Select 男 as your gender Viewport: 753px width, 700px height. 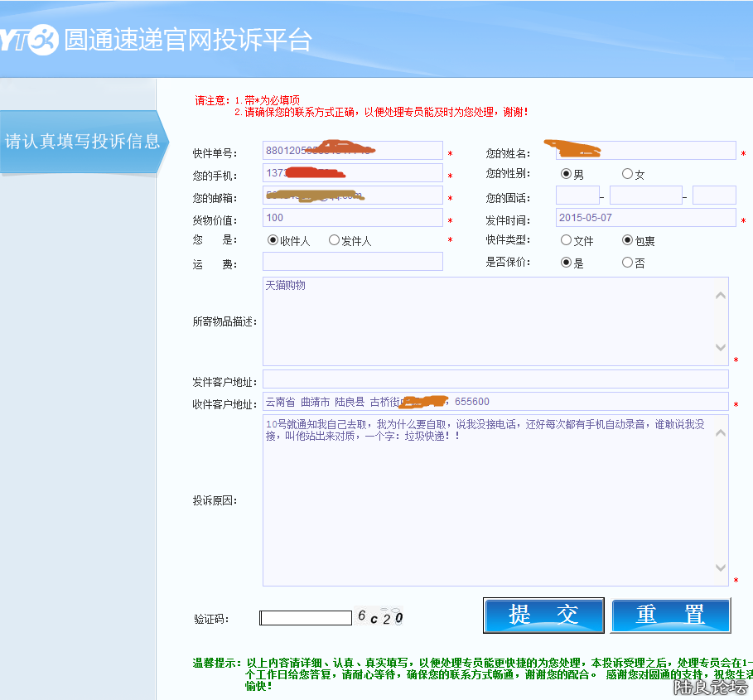click(x=564, y=173)
